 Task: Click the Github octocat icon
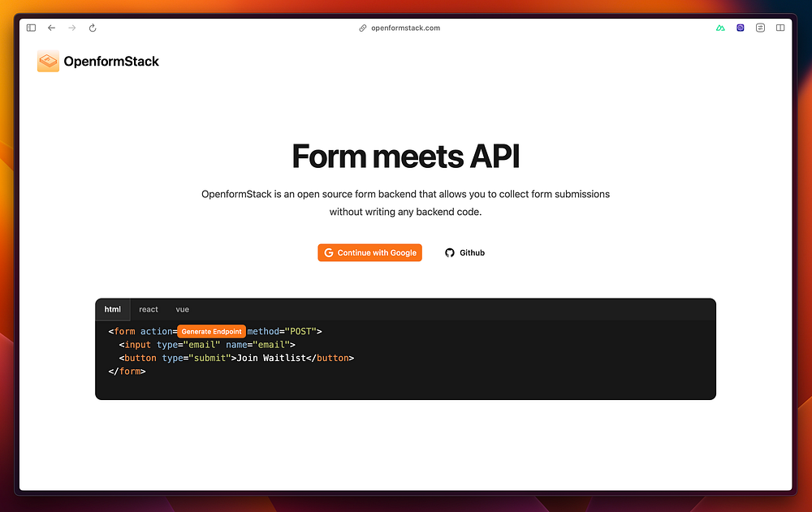(450, 252)
